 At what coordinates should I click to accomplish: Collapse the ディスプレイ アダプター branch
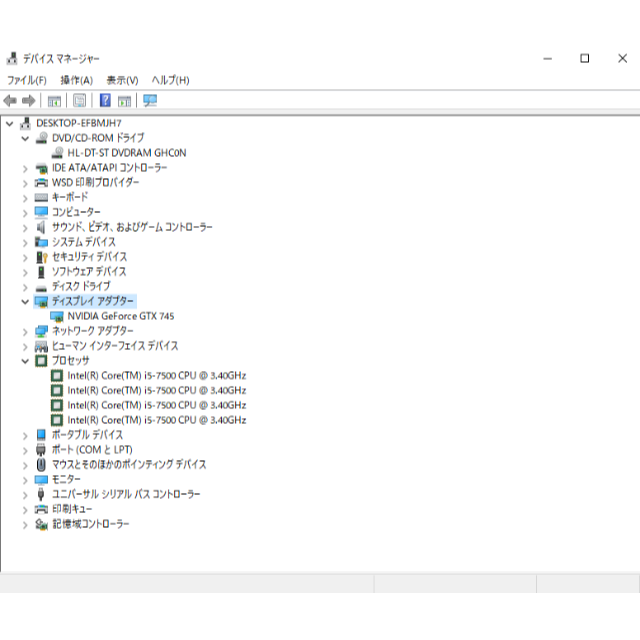coord(25,302)
